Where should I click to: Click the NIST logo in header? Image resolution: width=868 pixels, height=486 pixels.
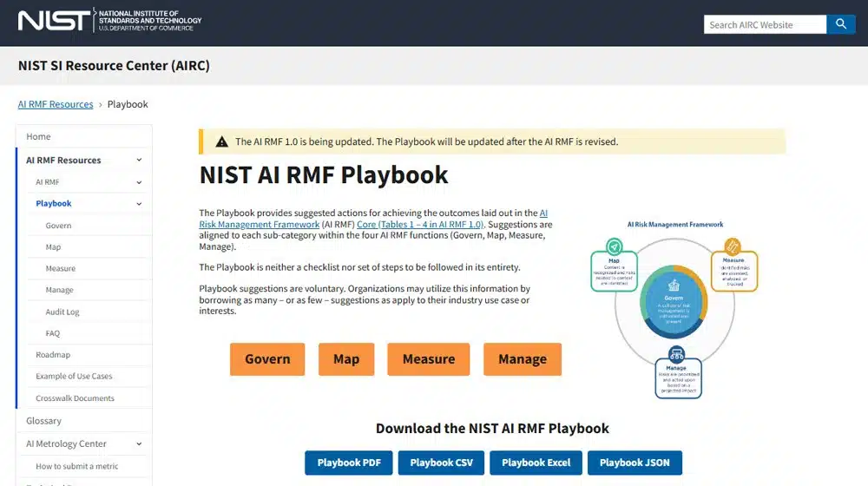pyautogui.click(x=109, y=21)
